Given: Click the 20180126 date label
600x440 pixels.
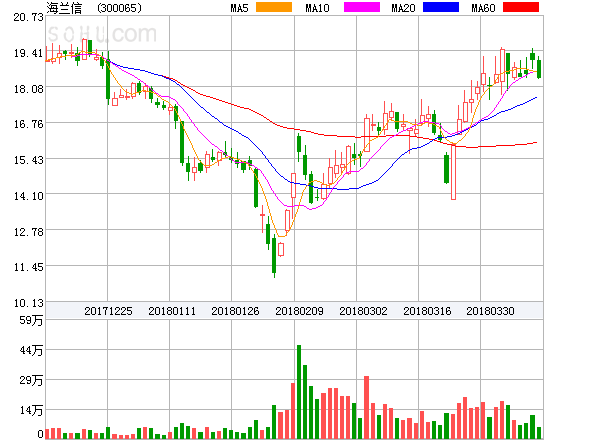Looking at the screenshot, I should [x=235, y=311].
